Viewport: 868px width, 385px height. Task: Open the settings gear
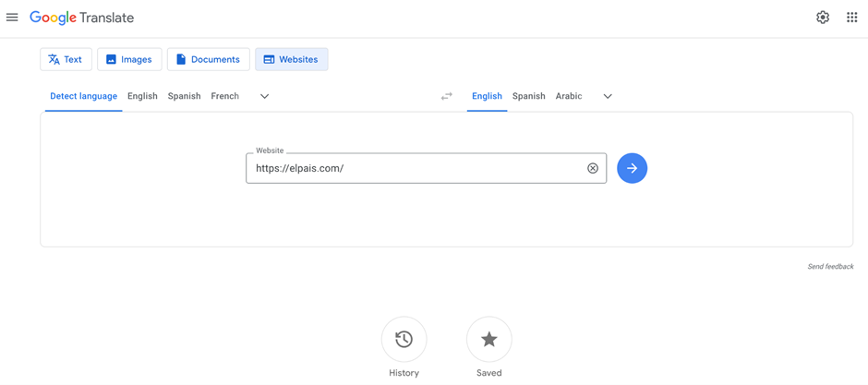[x=823, y=18]
